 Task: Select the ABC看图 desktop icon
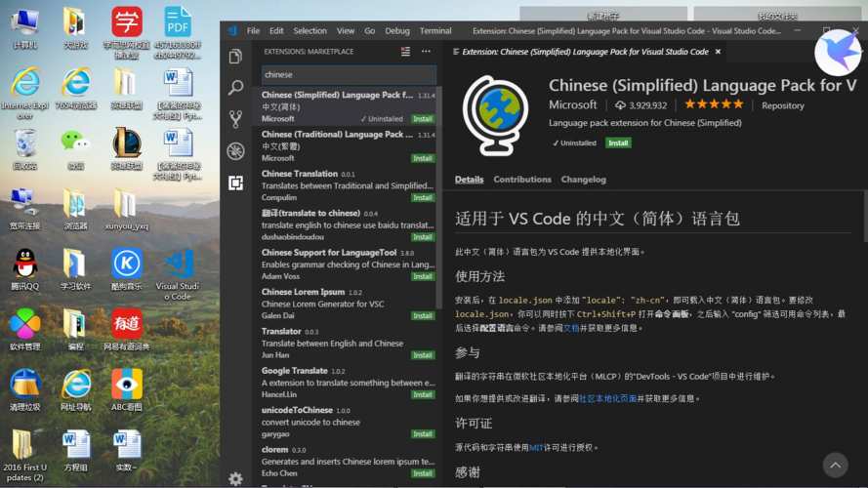[x=127, y=390]
